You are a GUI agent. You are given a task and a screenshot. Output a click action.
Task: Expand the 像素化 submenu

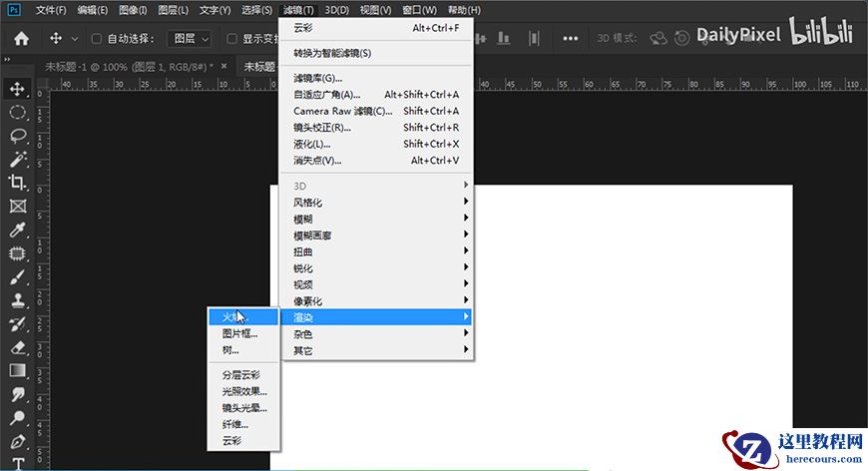[376, 301]
